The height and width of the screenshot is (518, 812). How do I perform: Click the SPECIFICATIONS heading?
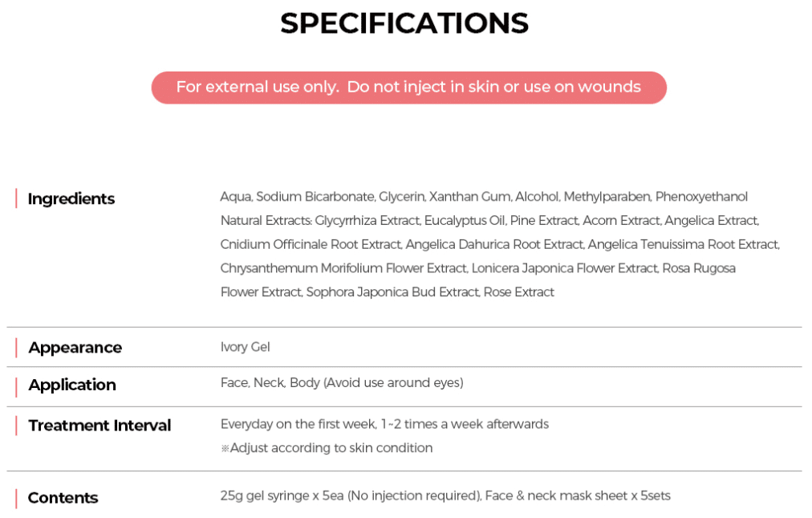(404, 23)
